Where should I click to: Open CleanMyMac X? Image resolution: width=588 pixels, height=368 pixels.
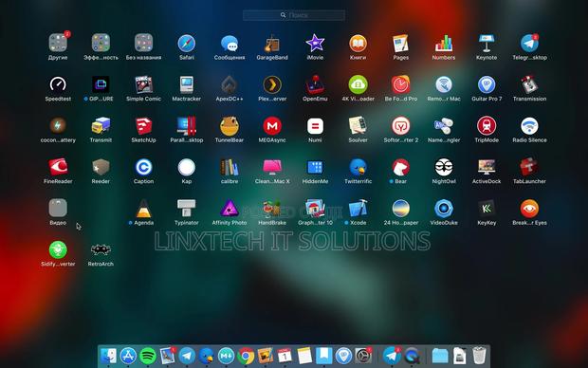tap(272, 167)
